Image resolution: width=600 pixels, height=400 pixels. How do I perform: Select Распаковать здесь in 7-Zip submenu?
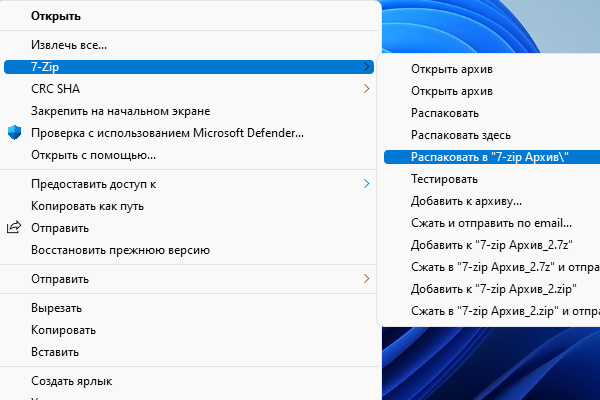tap(492, 135)
